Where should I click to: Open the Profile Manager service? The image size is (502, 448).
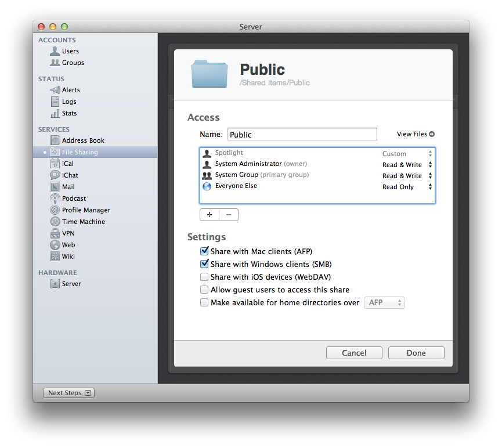click(95, 210)
